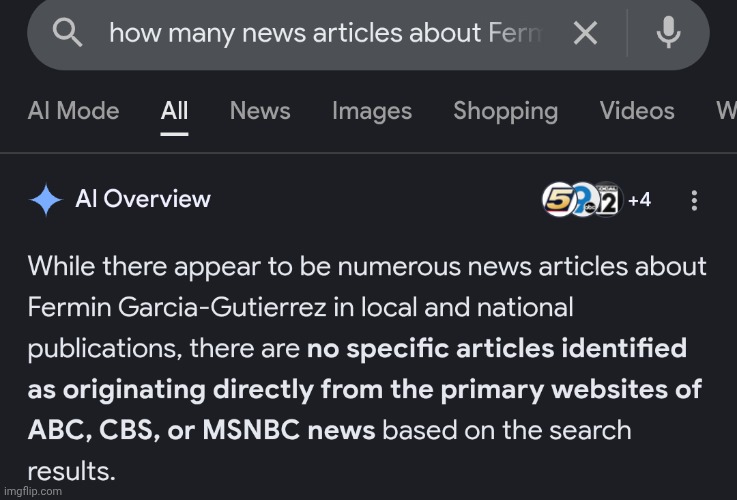The height and width of the screenshot is (500, 737).
Task: Open the Images tab
Action: point(371,111)
